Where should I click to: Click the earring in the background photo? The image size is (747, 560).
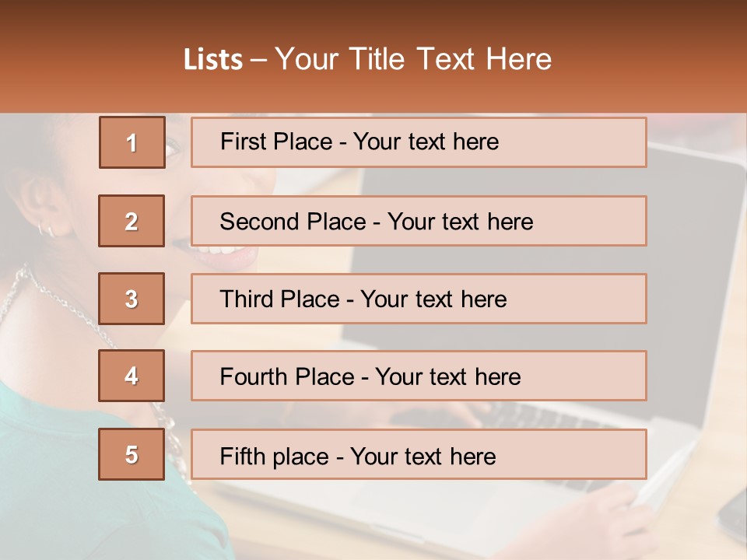(46, 231)
